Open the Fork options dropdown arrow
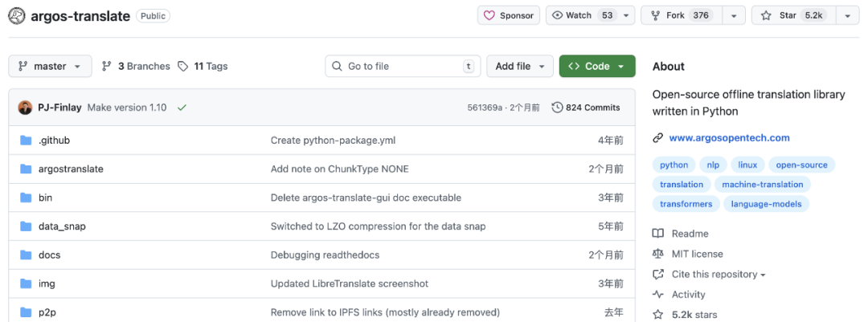868x322 pixels. (x=734, y=15)
